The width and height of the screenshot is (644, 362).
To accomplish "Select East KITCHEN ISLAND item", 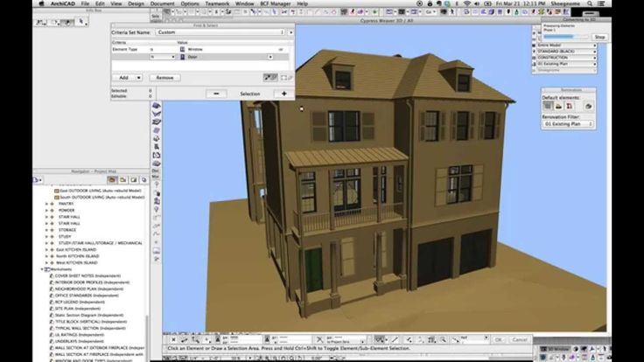I will (76, 249).
